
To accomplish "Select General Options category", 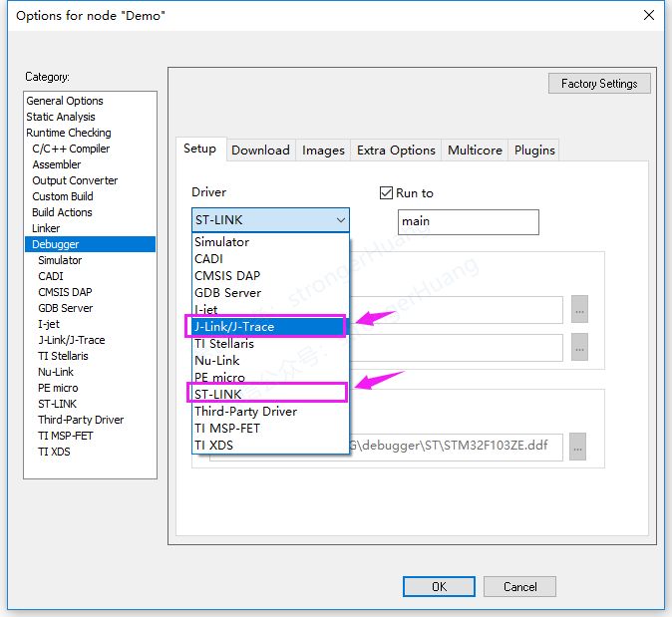I will coord(90,101).
